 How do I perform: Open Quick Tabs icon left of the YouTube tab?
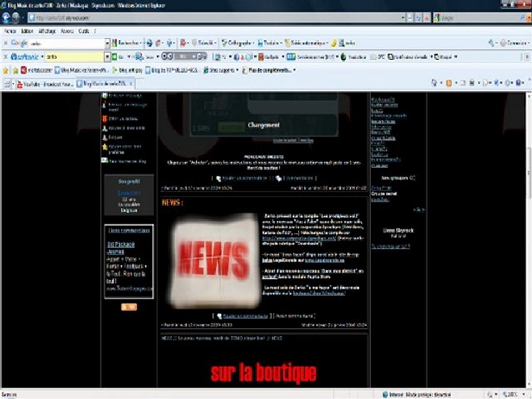click(7, 84)
